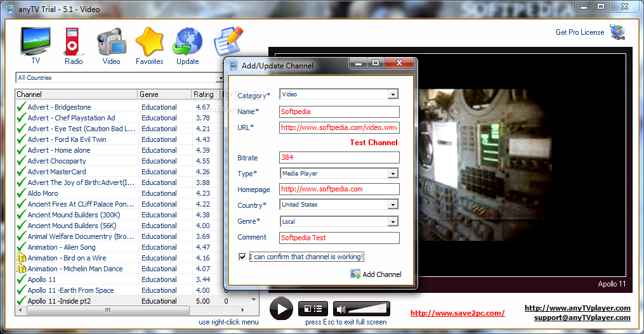Select Advert - Ford Ka Evil Twin channel
This screenshot has width=644, height=334.
coord(67,139)
